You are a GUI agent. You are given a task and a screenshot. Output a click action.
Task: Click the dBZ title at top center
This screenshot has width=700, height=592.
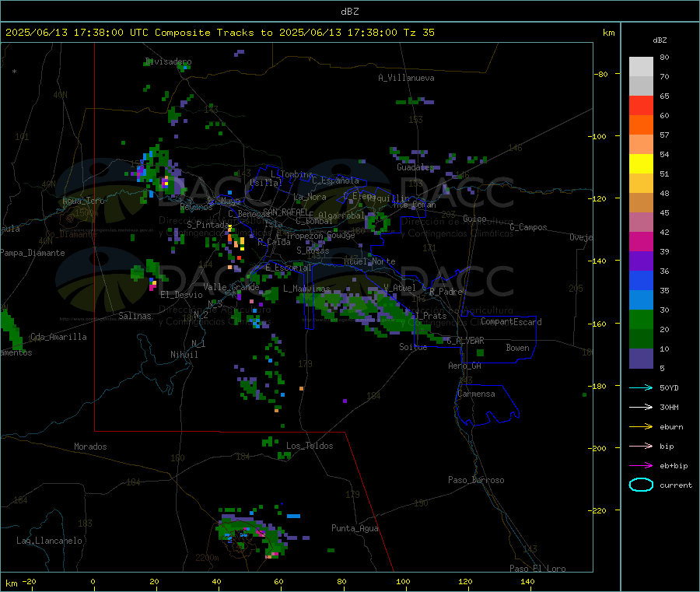(349, 12)
